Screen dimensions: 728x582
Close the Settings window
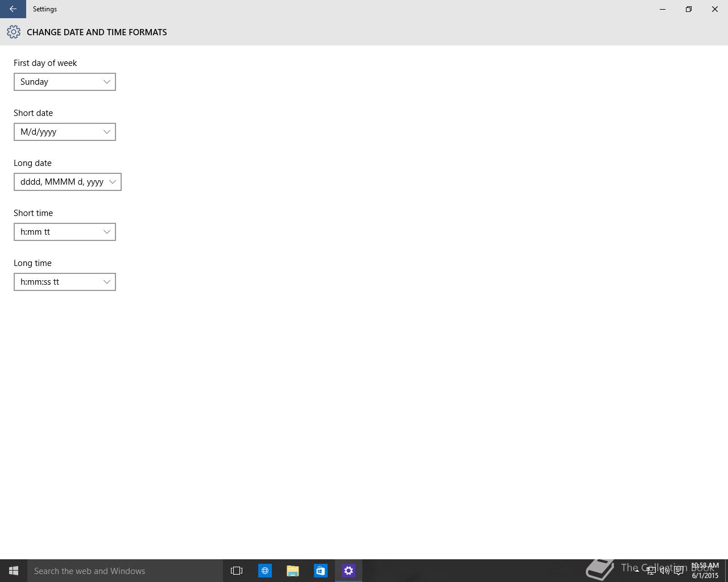[715, 9]
